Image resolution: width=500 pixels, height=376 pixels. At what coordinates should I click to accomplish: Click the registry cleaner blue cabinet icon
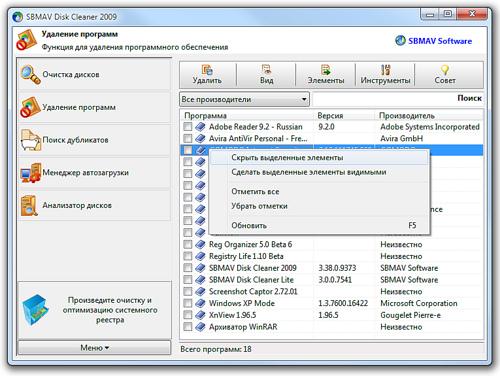35,310
